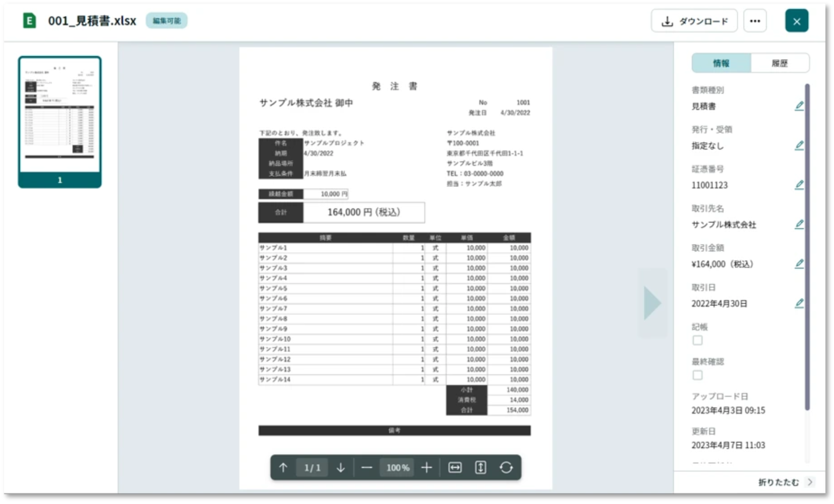Edit the 取引先名 pencil icon
The image size is (834, 504).
pos(799,224)
